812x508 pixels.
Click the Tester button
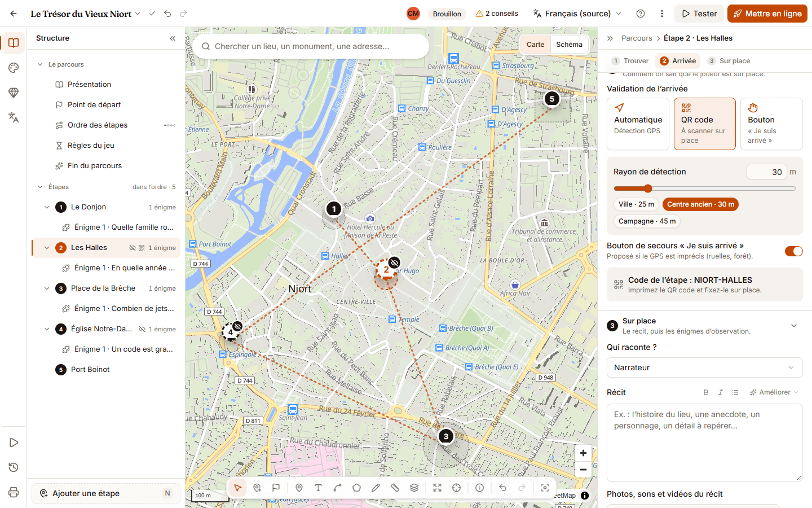[699, 14]
